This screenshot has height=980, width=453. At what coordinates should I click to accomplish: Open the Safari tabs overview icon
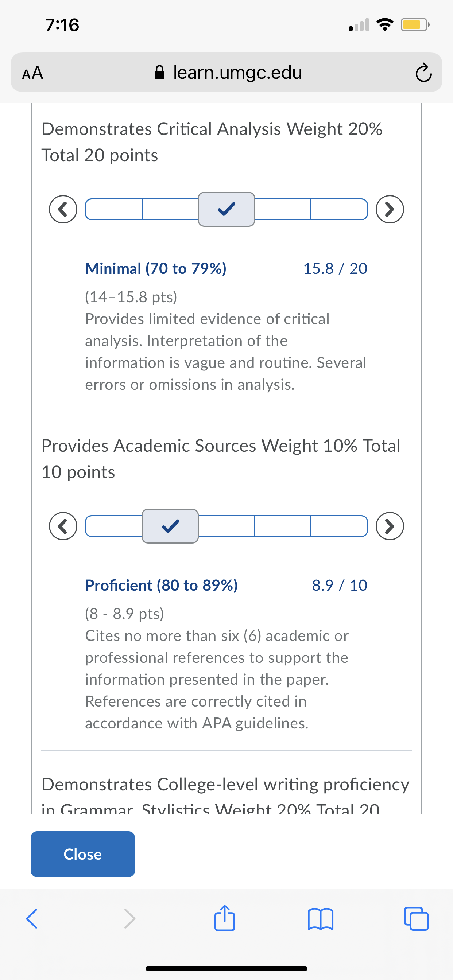pyautogui.click(x=416, y=919)
